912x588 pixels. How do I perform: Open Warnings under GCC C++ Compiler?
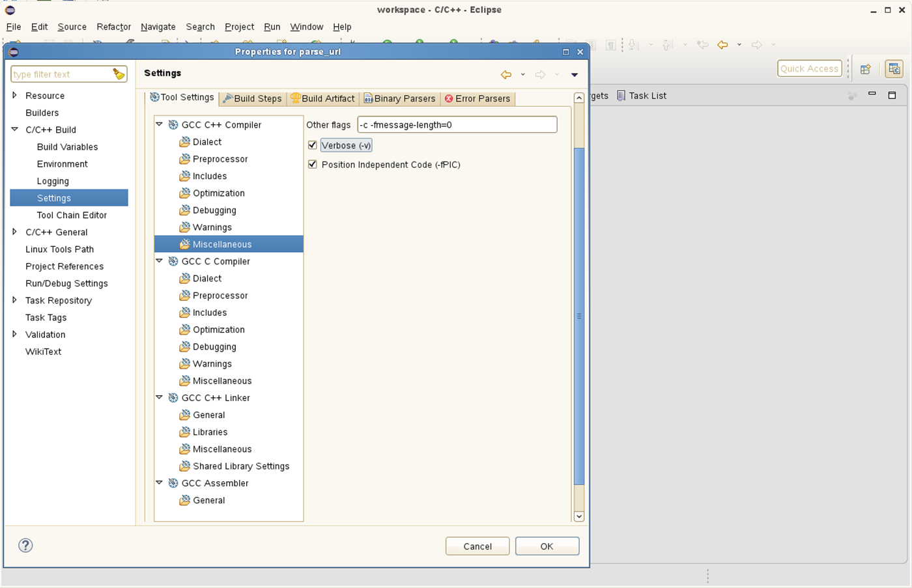[x=212, y=227]
